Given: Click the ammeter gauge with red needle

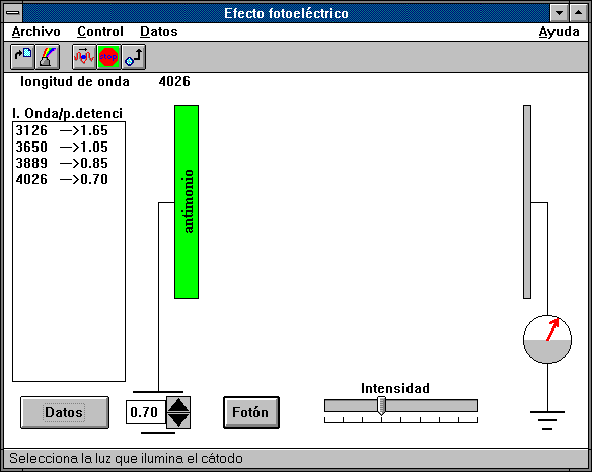Looking at the screenshot, I should tap(547, 339).
